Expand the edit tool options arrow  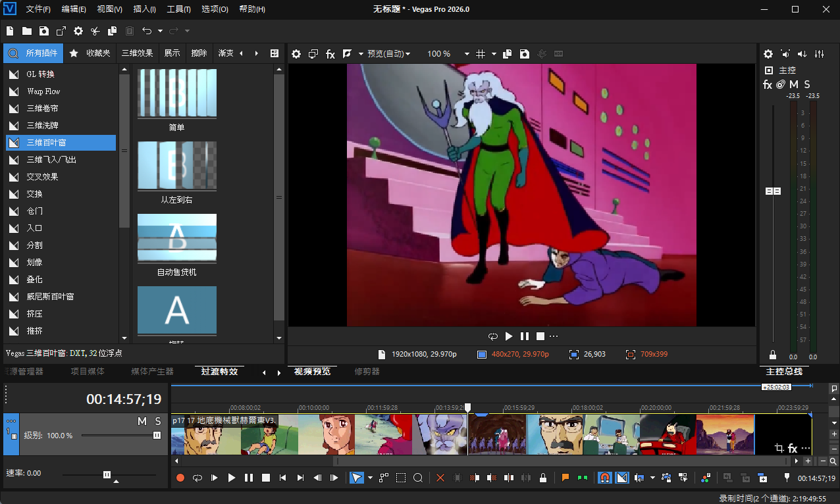(x=370, y=478)
